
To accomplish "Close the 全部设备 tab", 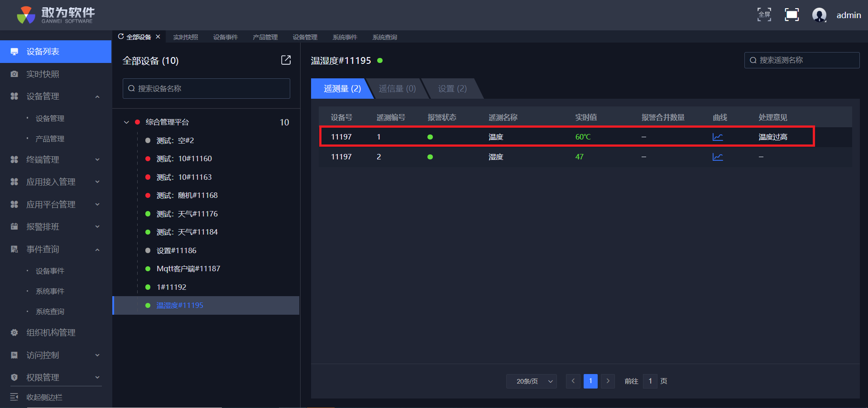I will (x=158, y=37).
